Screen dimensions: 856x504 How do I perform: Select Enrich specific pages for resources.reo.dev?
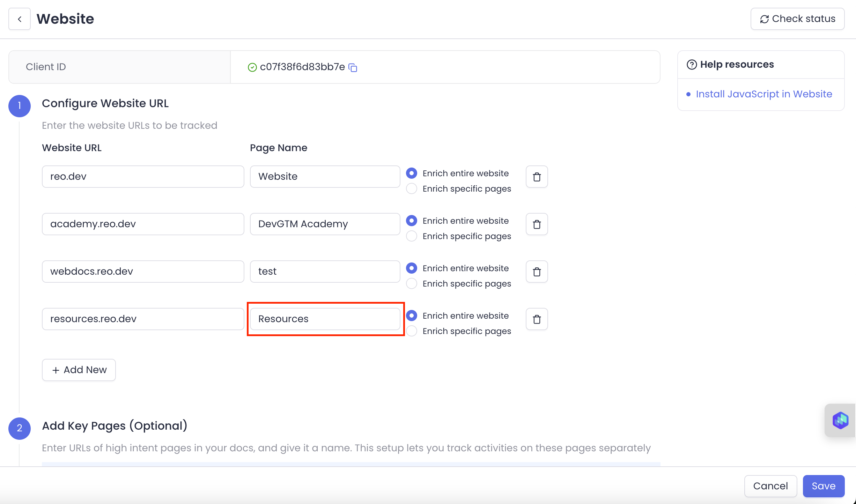pyautogui.click(x=412, y=331)
